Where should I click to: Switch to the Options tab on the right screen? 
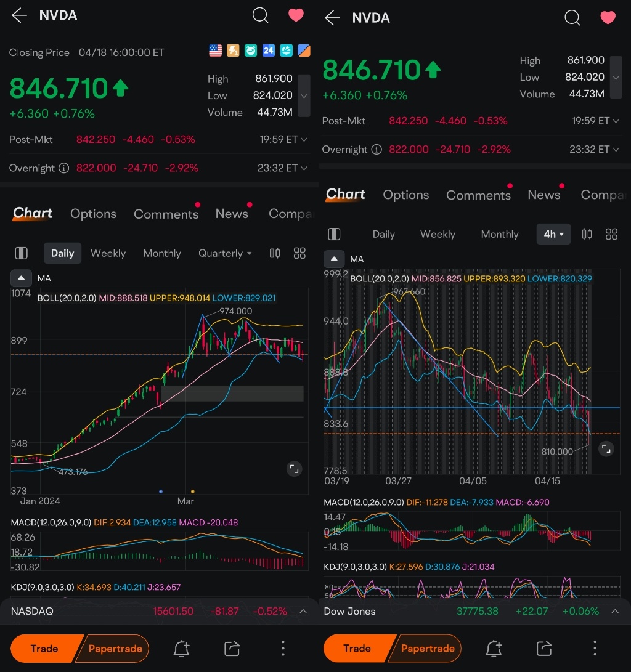pyautogui.click(x=406, y=195)
